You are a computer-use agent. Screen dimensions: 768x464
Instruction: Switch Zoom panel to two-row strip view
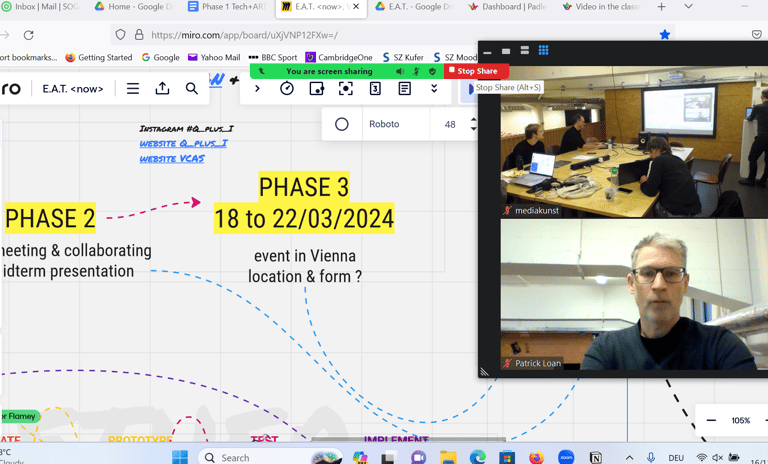click(525, 50)
